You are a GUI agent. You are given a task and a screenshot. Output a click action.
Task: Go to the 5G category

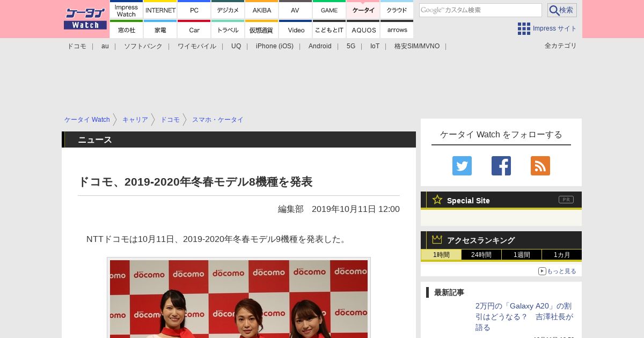(x=351, y=46)
